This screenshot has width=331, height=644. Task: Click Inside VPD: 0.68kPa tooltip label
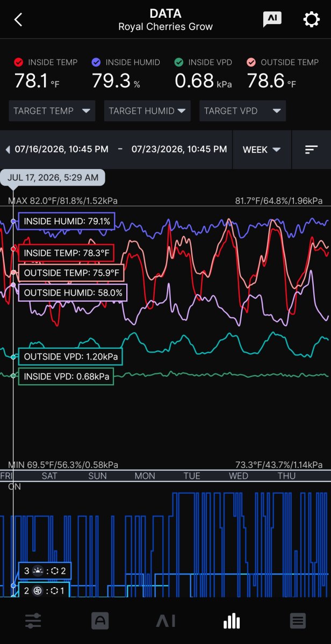tap(66, 376)
